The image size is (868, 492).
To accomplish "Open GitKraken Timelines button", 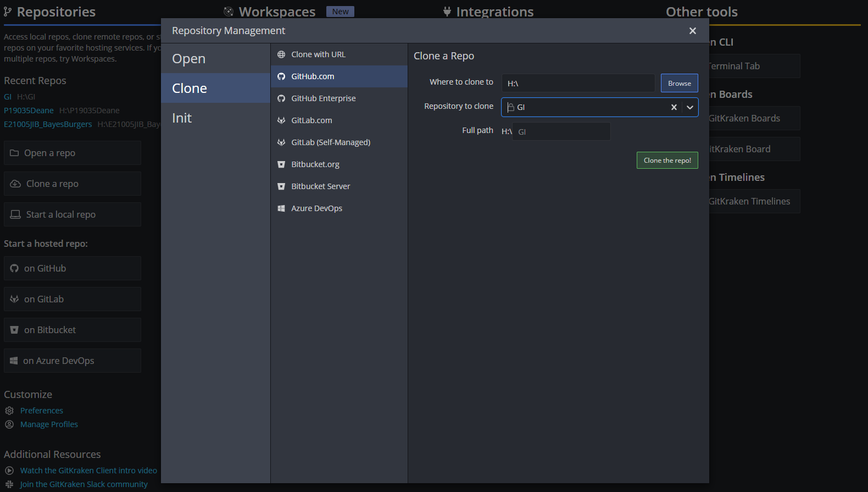I will click(754, 201).
